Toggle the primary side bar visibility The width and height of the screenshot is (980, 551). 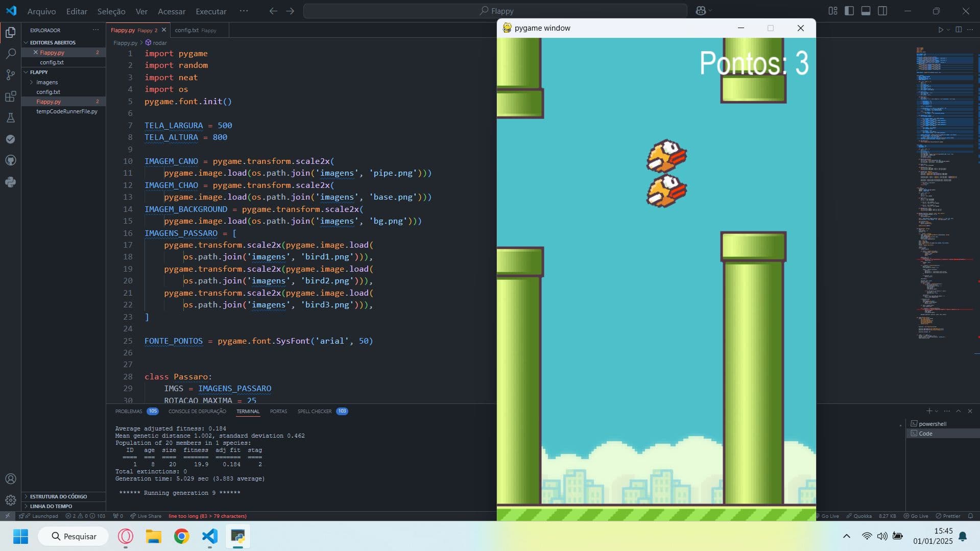click(849, 11)
